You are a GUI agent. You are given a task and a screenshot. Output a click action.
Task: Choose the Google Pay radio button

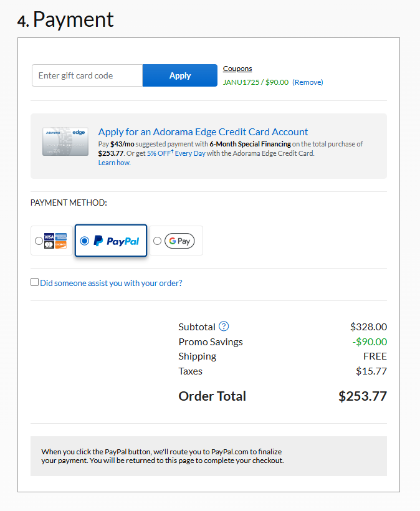click(157, 241)
